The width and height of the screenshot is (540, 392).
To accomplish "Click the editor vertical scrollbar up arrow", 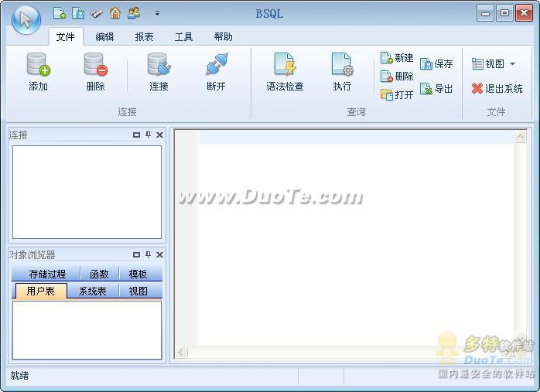I will click(x=520, y=137).
